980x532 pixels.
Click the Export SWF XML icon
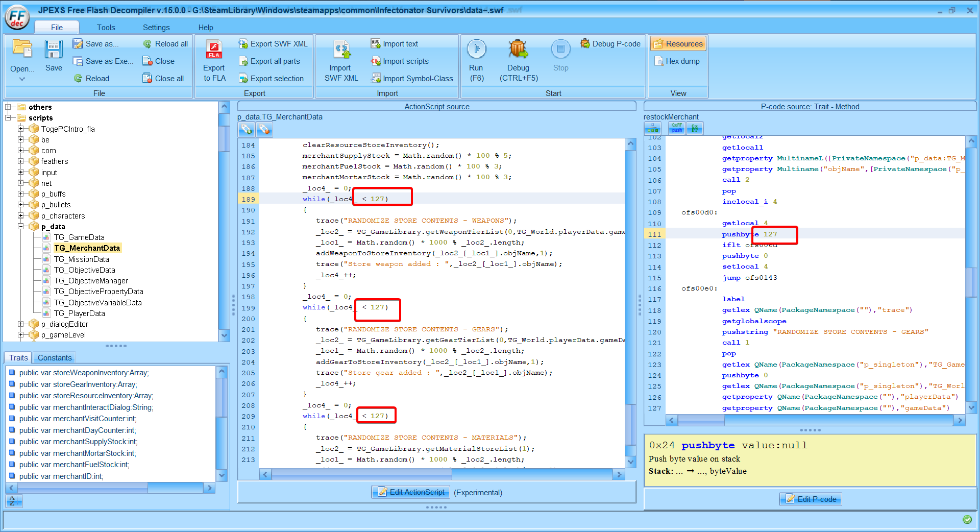pos(243,44)
